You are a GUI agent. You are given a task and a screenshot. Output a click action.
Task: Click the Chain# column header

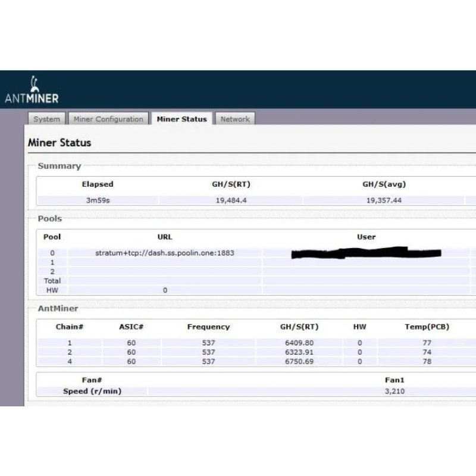70,327
